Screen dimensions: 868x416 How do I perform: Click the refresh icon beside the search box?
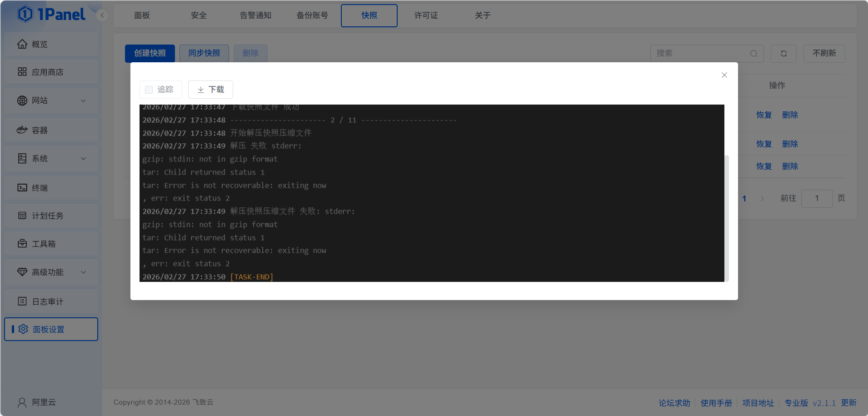(783, 54)
